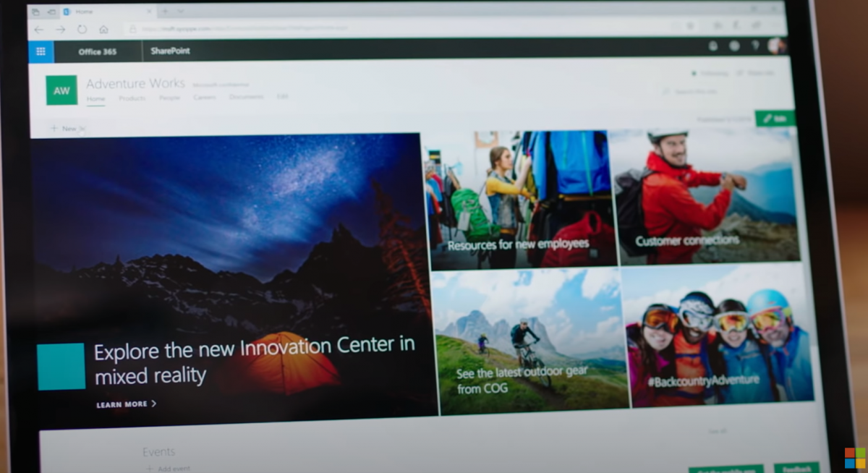Click the browser forward arrow
The width and height of the screenshot is (868, 473).
point(61,30)
